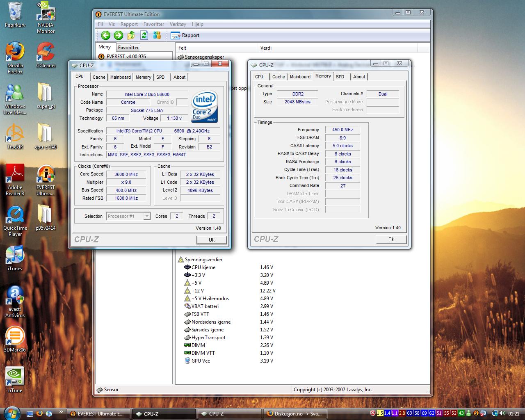Select the EVEREST Ultimate desktop shortcut
This screenshot has width=525, height=420.
coord(46,180)
